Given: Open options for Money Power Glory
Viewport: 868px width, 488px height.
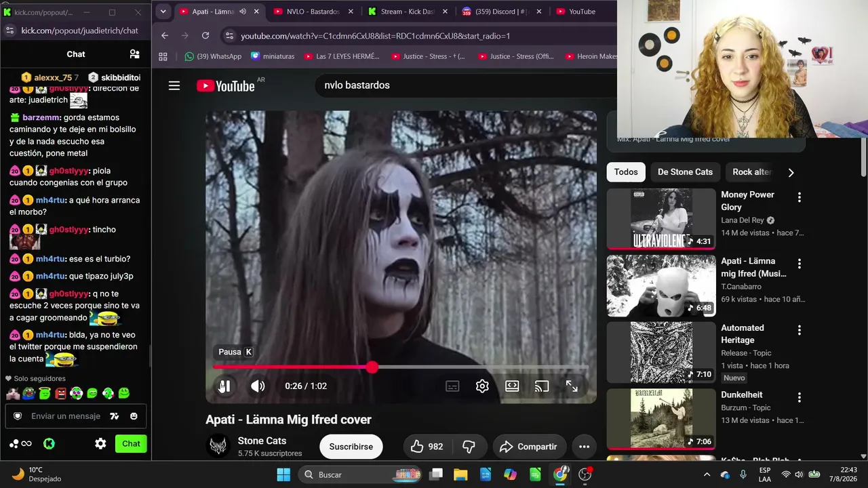Looking at the screenshot, I should [800, 197].
